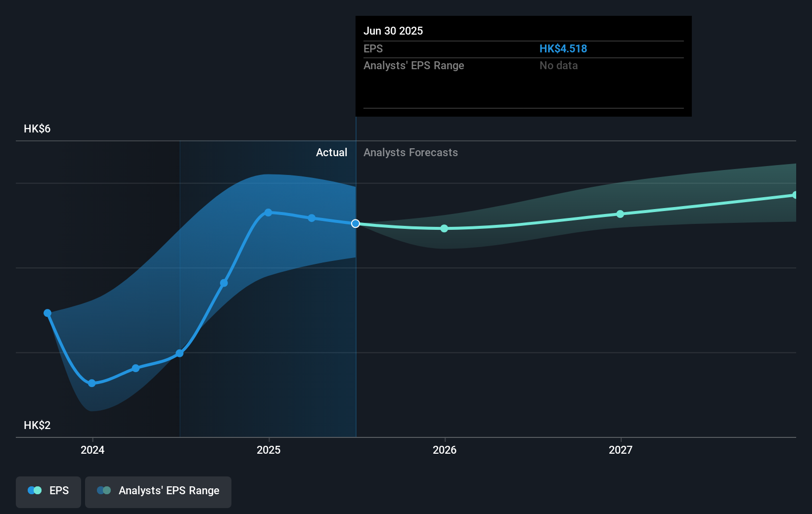812x514 pixels.
Task: Select the 2027 forecast data point
Action: [x=620, y=214]
